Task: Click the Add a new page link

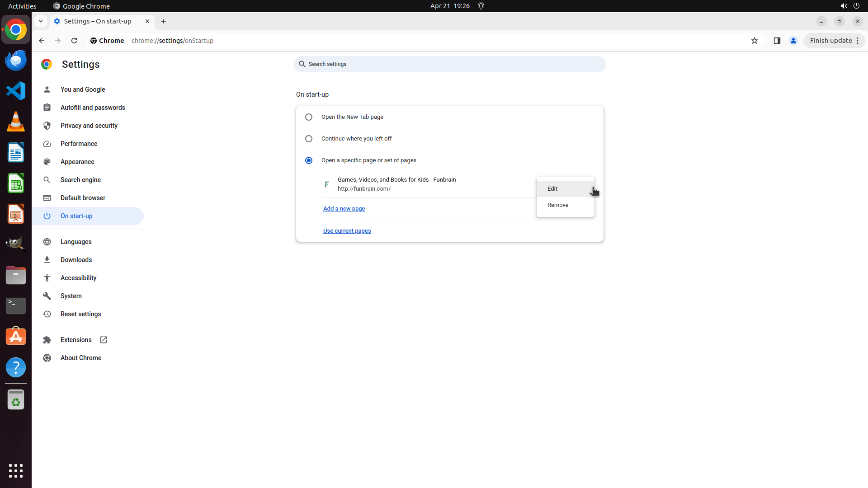Action: click(x=344, y=209)
